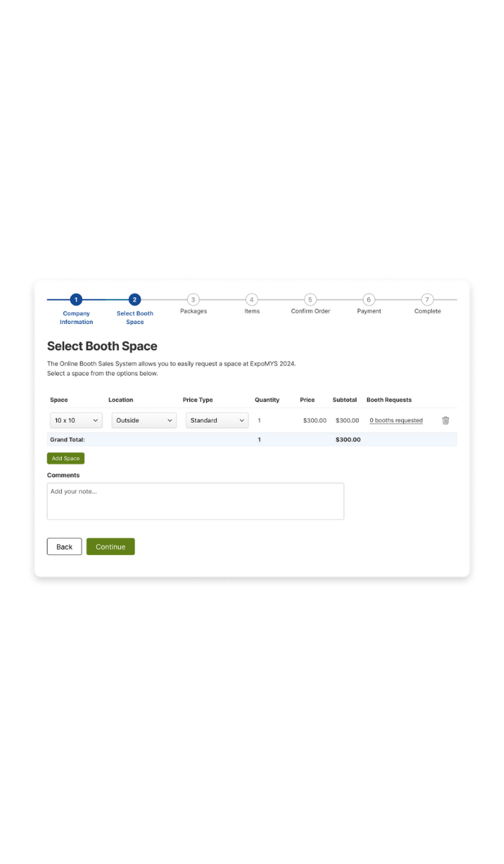Click the Company Information step label

point(76,318)
